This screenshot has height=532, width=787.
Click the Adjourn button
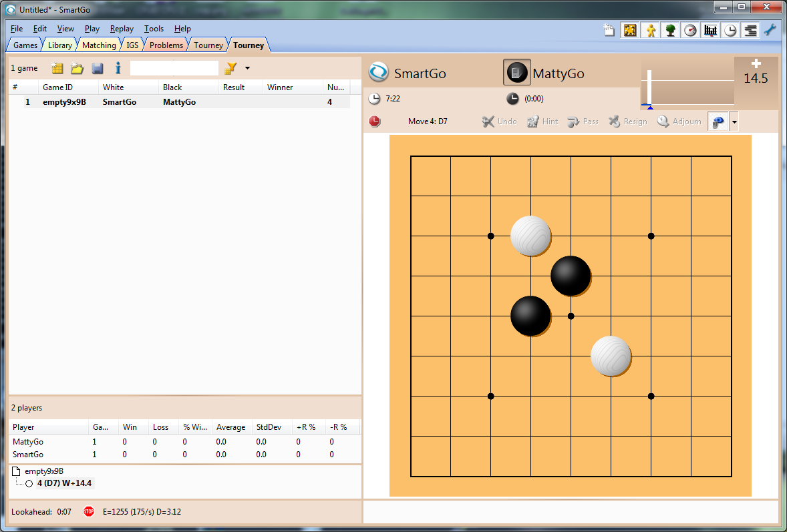(x=679, y=121)
